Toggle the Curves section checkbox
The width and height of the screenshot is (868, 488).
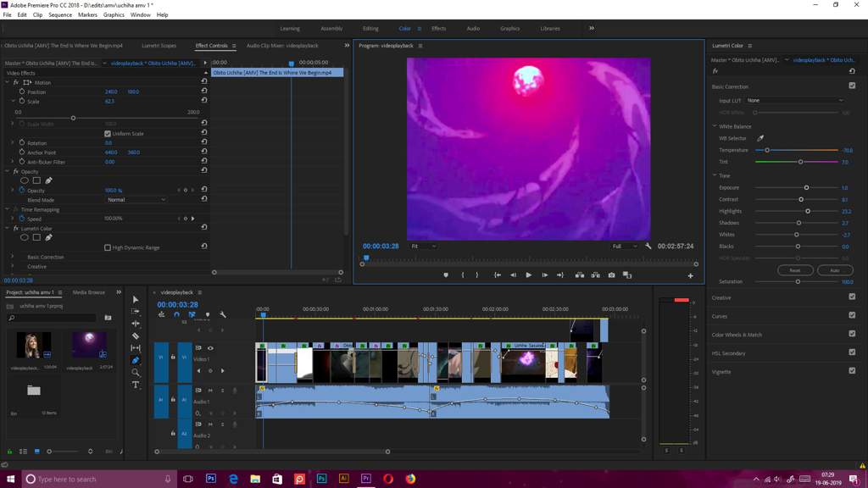[x=852, y=315]
